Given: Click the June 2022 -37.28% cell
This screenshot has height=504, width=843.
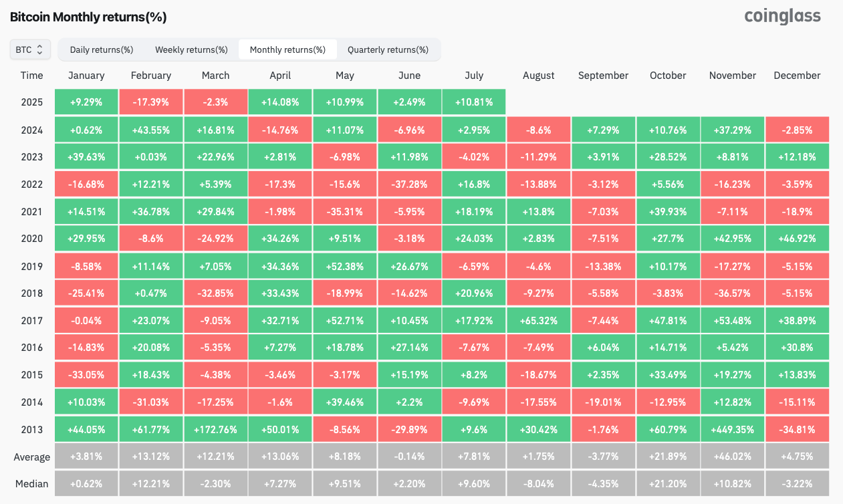Looking at the screenshot, I should click(409, 184).
